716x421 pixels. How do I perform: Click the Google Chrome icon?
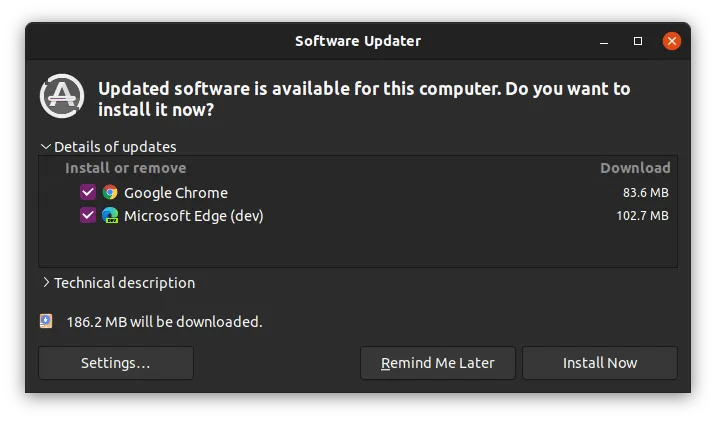click(x=110, y=193)
